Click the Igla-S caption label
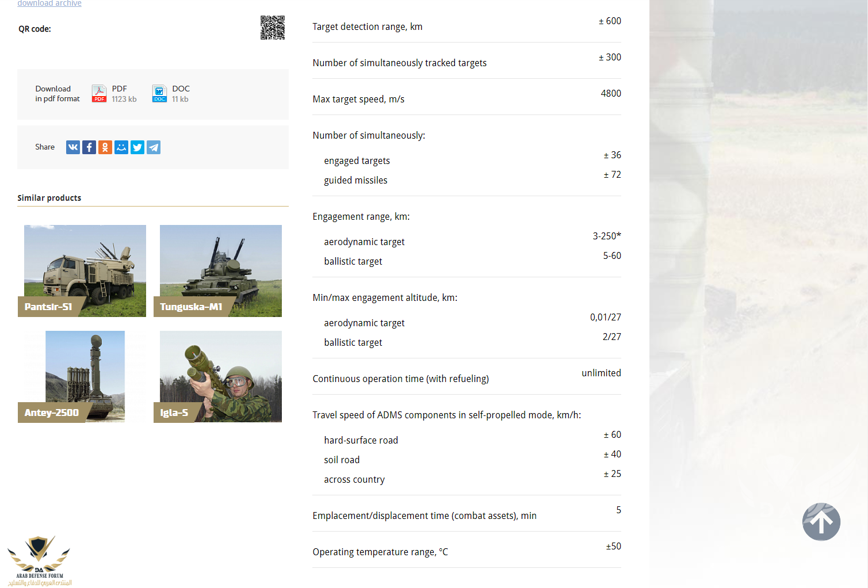The image size is (868, 588). tap(174, 413)
